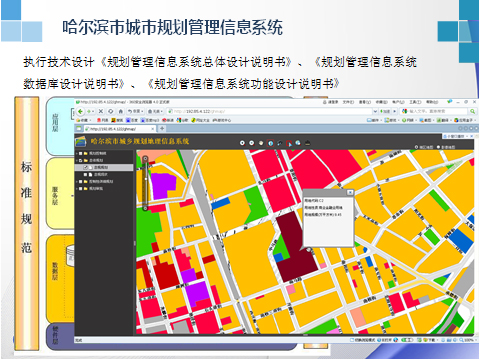480x361 pixels.
Task: Click the browser back arrow button
Action: coord(80,111)
